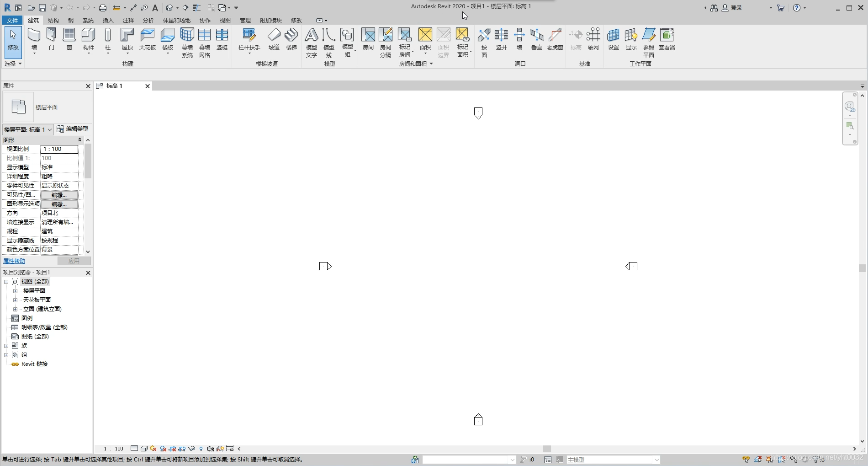
Task: Select the 楼梯 (Stair) tool
Action: point(291,39)
